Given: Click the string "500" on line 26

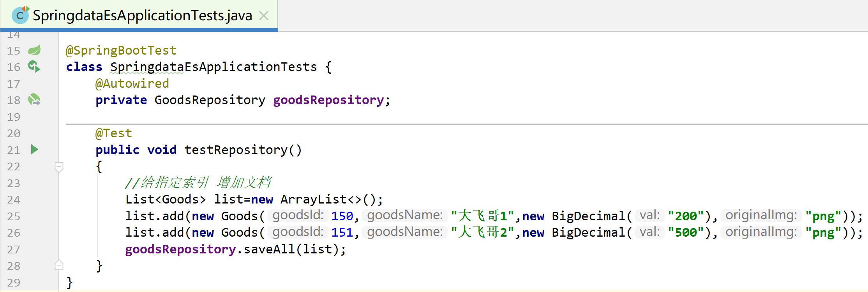Looking at the screenshot, I should point(686,233).
